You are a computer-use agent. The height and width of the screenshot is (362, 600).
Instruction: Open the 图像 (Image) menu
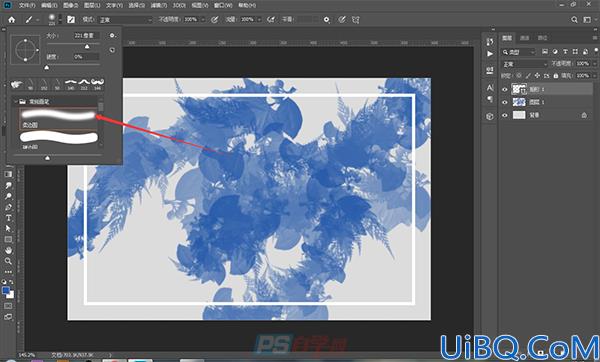(70, 5)
